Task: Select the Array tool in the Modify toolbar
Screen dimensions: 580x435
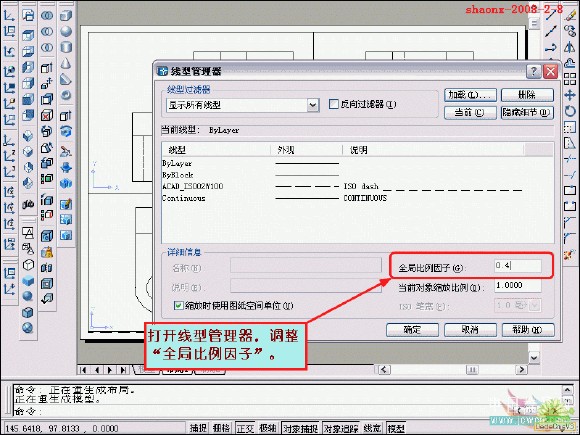Action: pos(570,79)
